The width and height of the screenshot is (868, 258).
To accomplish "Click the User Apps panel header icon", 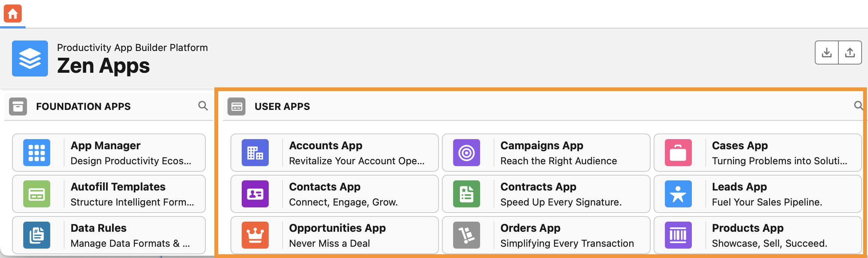I will [x=236, y=106].
